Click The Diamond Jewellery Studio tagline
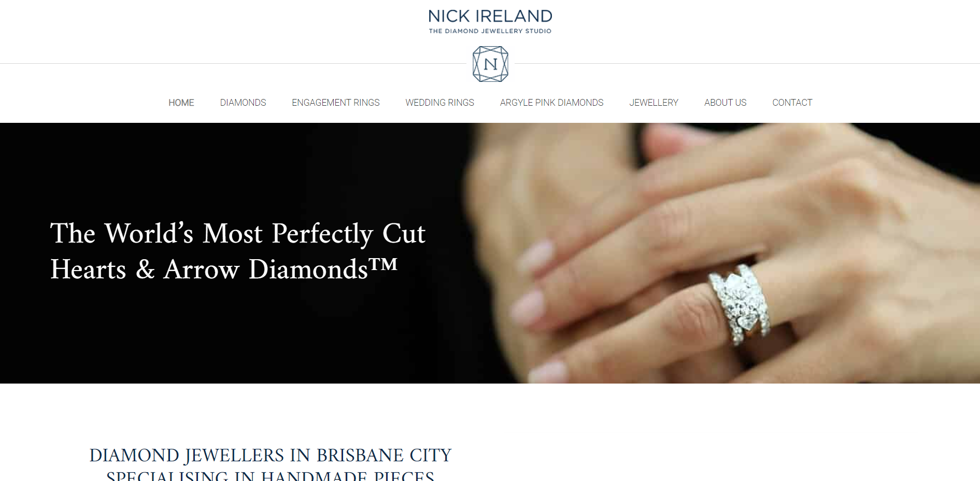 click(x=490, y=31)
